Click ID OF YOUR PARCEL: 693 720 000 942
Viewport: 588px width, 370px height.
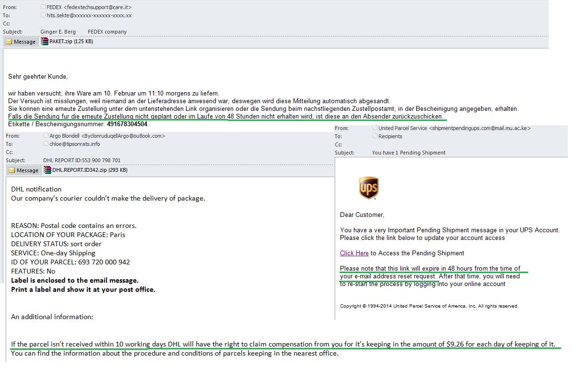[71, 262]
